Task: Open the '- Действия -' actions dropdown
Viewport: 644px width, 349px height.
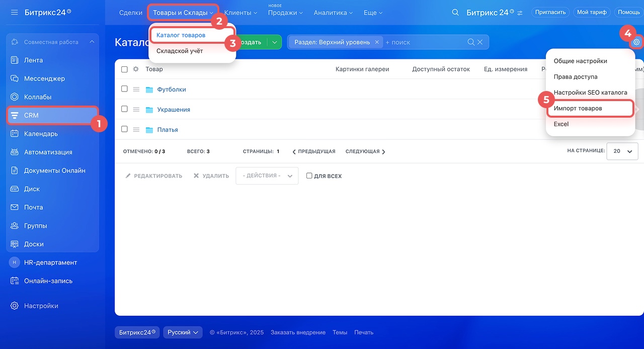Action: point(267,176)
